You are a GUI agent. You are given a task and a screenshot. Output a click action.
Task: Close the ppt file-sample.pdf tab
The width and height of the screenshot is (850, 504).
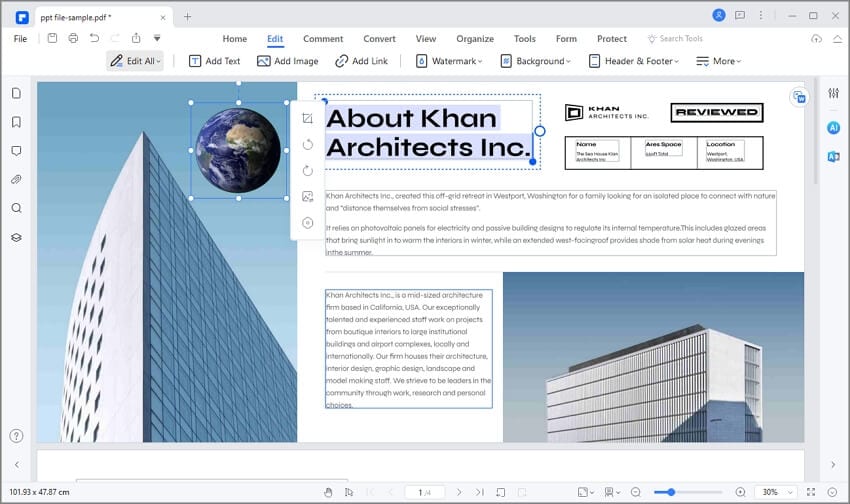pos(163,17)
